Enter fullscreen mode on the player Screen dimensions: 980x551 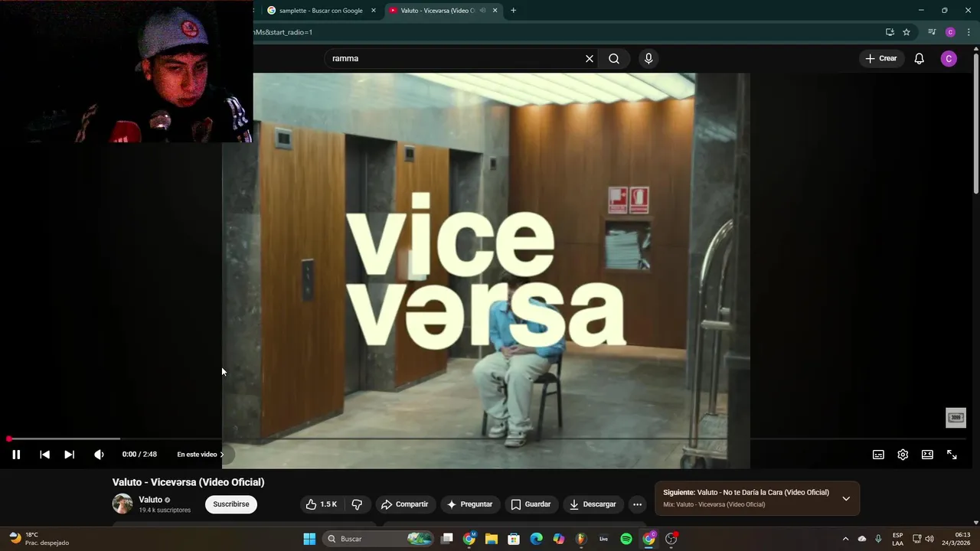pos(952,455)
